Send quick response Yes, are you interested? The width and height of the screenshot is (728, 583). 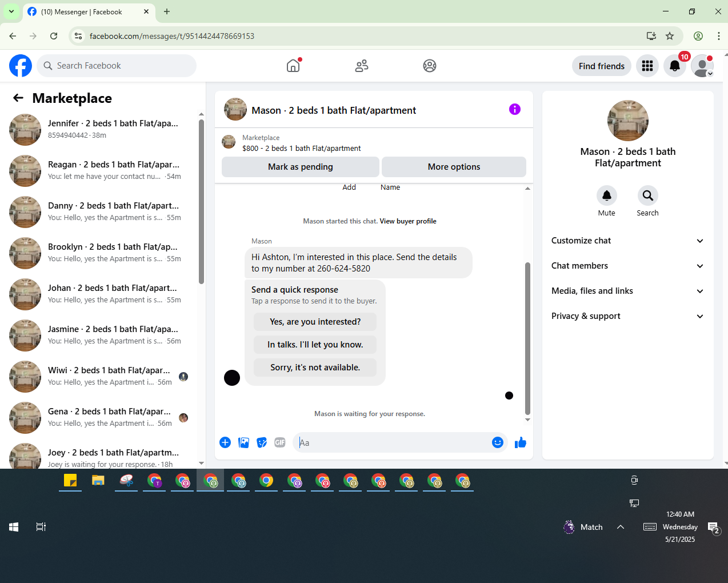pyautogui.click(x=315, y=322)
